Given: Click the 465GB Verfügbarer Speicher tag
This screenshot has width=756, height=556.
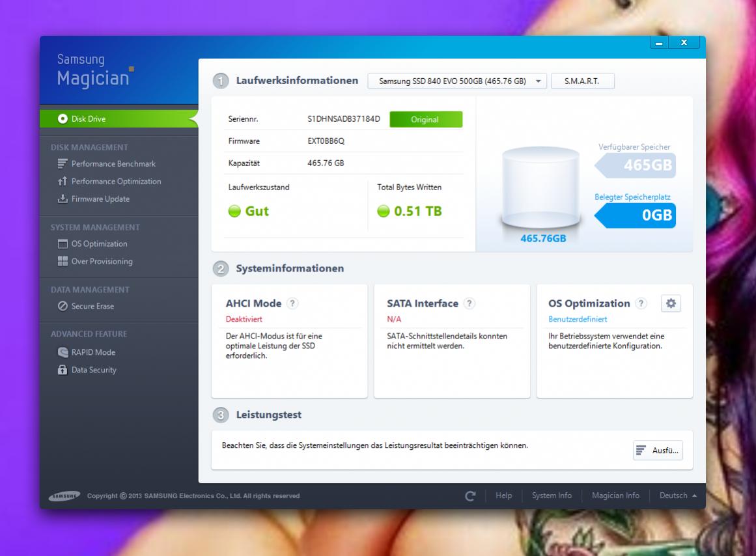Looking at the screenshot, I should pyautogui.click(x=635, y=165).
